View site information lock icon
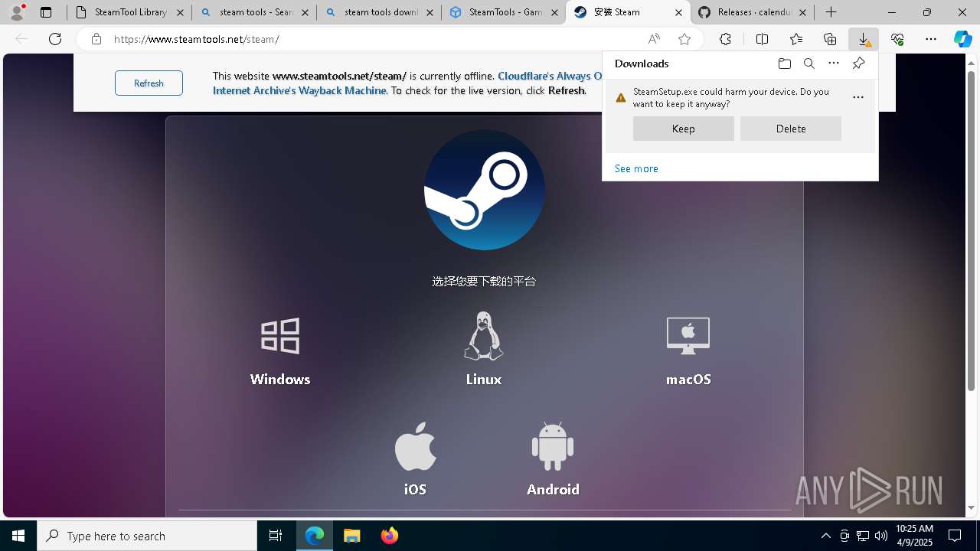980x551 pixels. click(x=96, y=39)
